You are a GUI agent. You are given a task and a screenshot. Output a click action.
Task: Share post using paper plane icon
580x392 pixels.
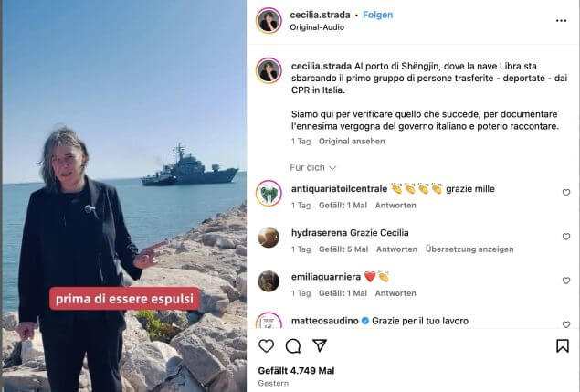coord(319,345)
